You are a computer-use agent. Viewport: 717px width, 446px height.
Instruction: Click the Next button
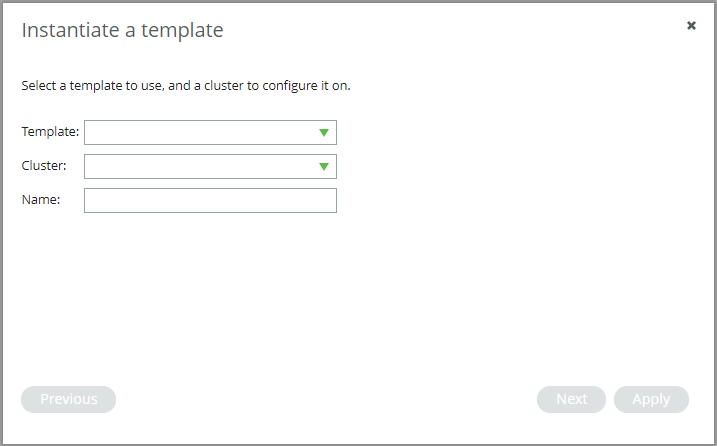[x=572, y=399]
